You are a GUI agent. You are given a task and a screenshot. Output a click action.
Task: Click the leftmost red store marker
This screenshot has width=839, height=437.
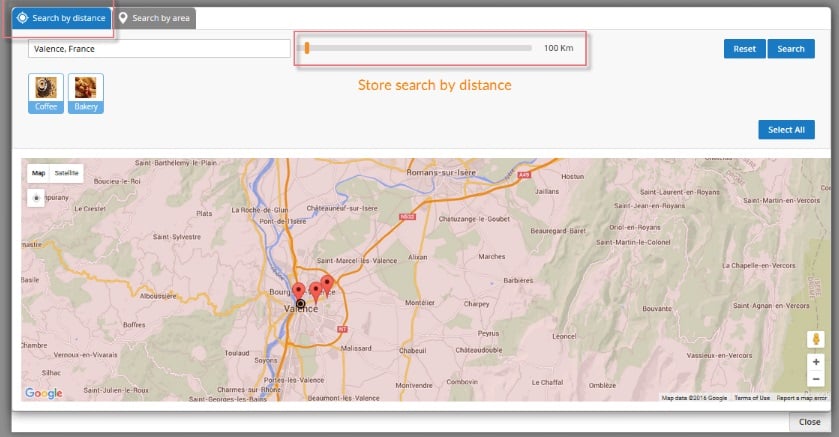coord(299,290)
